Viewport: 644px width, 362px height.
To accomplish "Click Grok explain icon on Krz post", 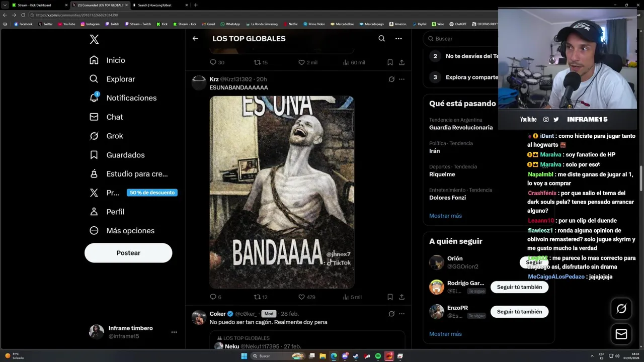I will [391, 79].
